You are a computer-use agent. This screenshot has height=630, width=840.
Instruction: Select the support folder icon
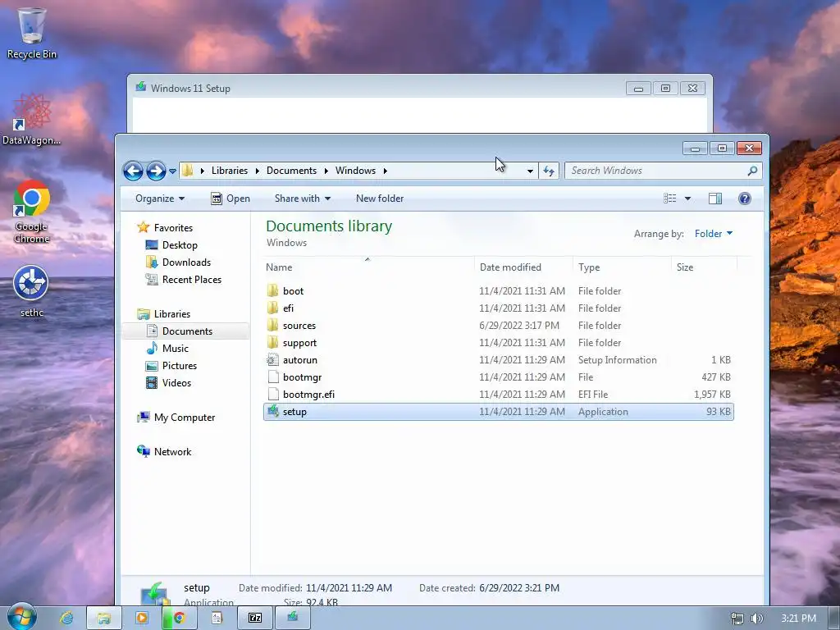(x=272, y=342)
